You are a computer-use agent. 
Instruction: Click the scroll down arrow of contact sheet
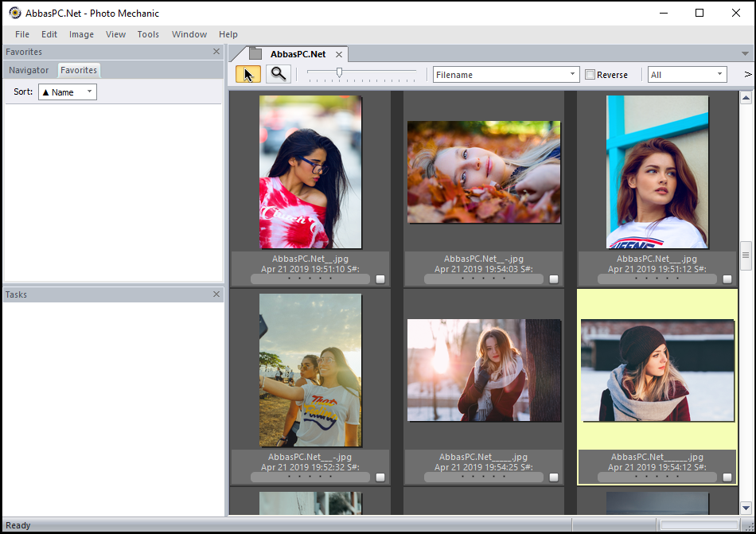[746, 508]
